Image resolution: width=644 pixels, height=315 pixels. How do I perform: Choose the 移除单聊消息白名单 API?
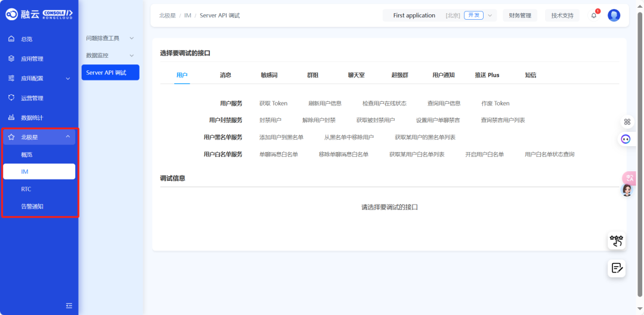(x=344, y=155)
